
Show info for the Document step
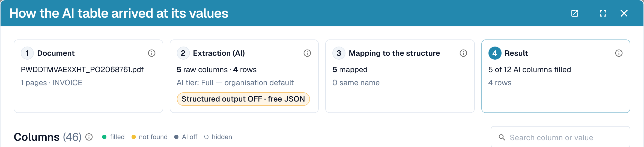pos(152,53)
